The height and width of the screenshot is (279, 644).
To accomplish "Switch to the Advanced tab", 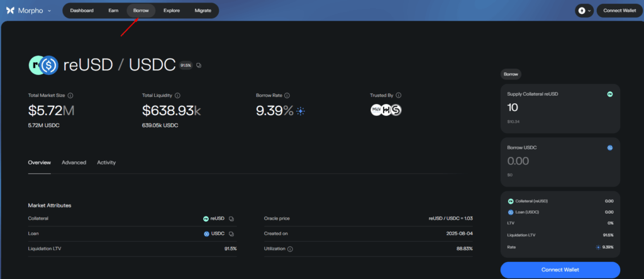I will (74, 162).
